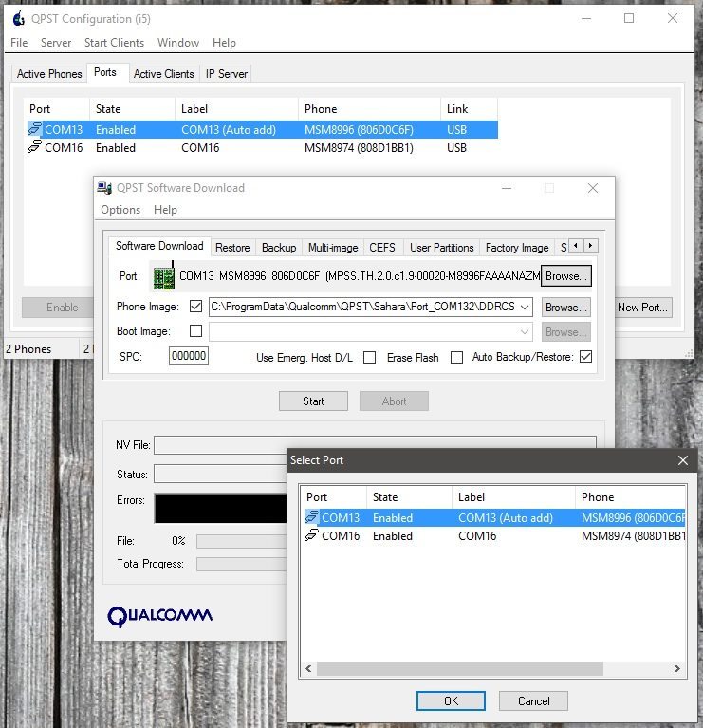This screenshot has width=703, height=728.
Task: Expand the Phone Image path dropdown
Action: pyautogui.click(x=525, y=307)
